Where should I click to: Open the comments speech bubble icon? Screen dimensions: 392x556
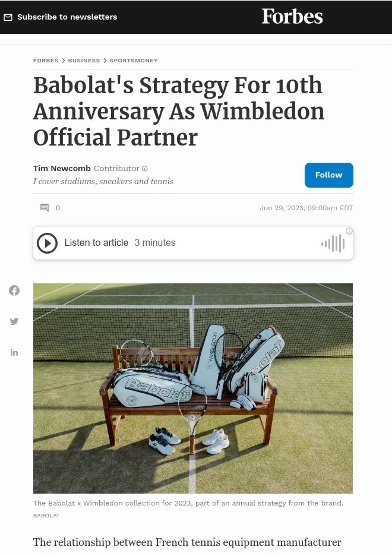pos(45,208)
